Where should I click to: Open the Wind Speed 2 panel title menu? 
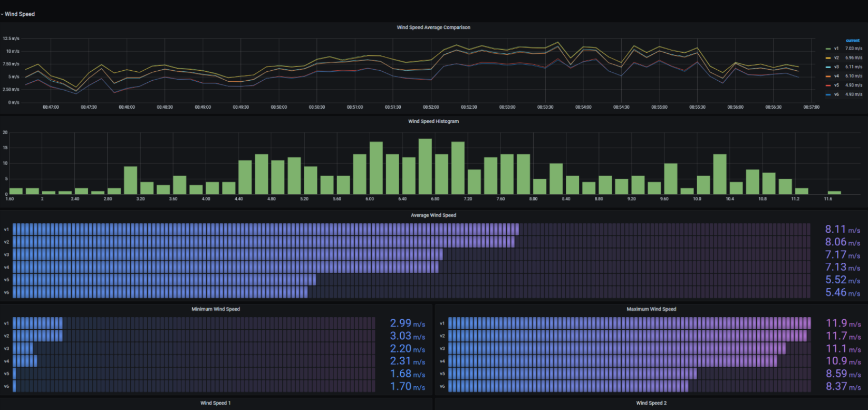tap(651, 403)
